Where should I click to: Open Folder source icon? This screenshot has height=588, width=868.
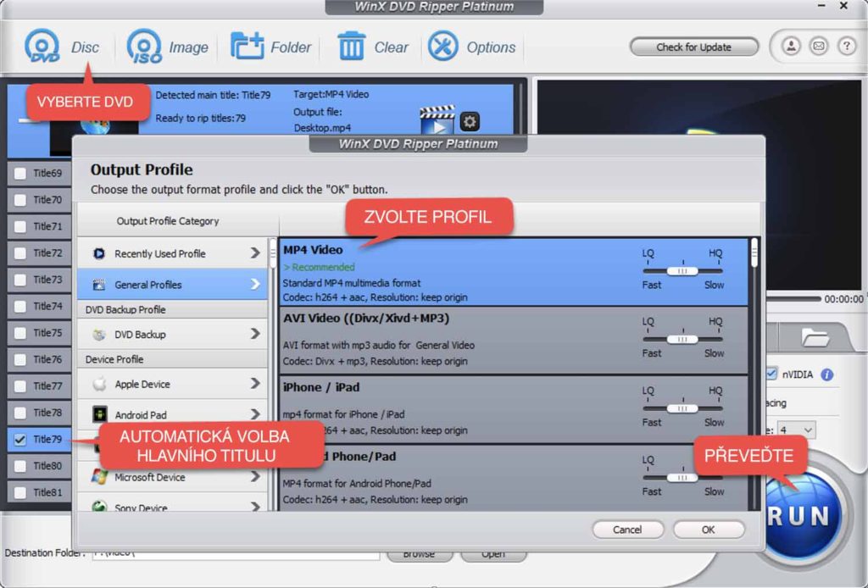[247, 46]
